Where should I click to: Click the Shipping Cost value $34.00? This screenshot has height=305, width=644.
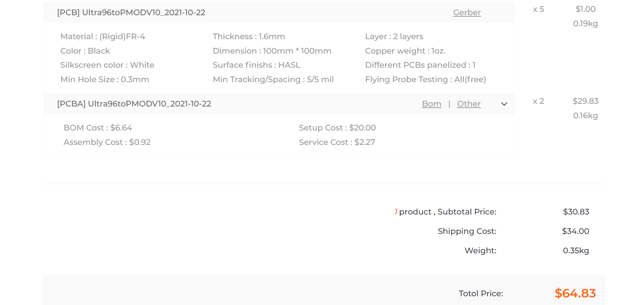point(575,231)
